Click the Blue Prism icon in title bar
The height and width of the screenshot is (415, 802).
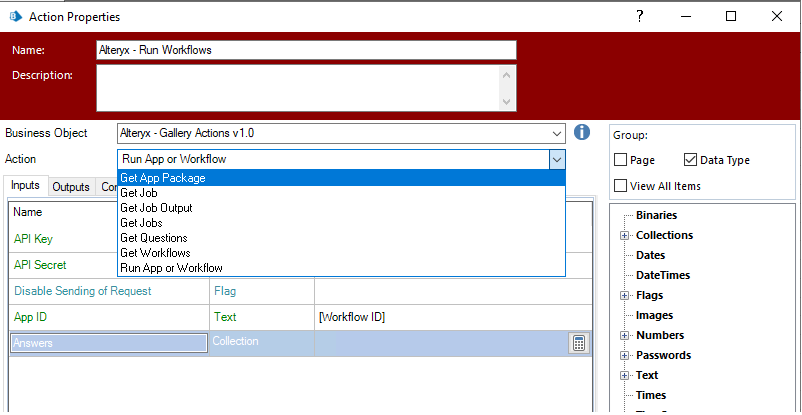click(16, 16)
